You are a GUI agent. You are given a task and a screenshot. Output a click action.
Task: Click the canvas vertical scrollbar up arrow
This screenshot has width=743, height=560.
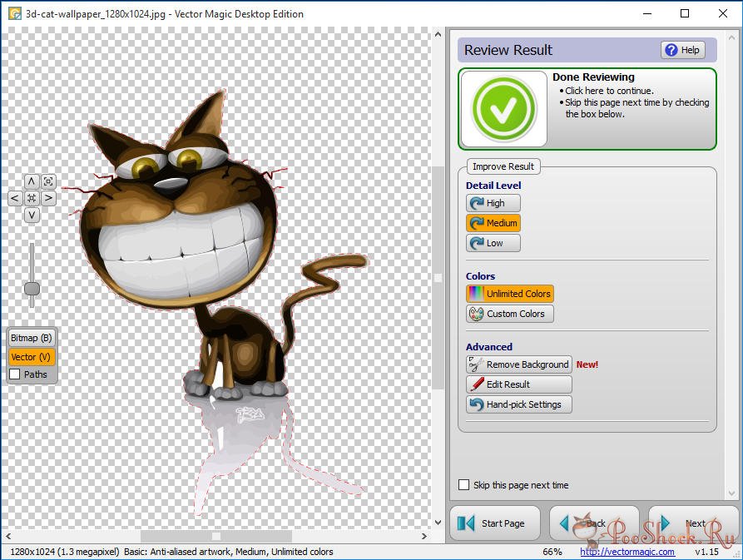(x=438, y=34)
